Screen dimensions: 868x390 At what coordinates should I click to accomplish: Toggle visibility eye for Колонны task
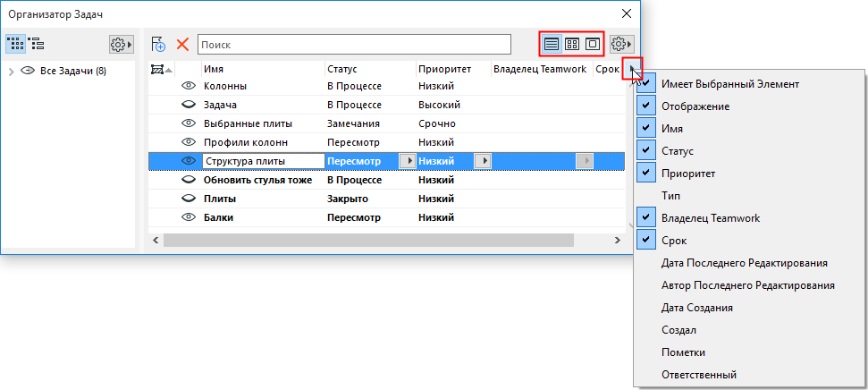[x=190, y=86]
